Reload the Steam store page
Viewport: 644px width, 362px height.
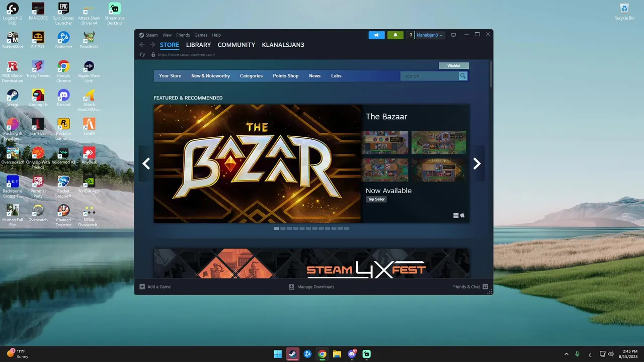[142, 54]
